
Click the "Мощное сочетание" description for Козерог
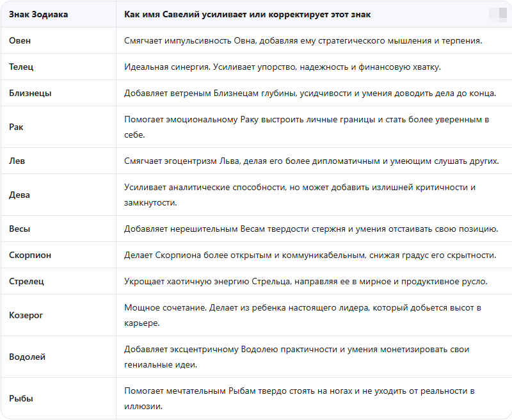coord(303,315)
